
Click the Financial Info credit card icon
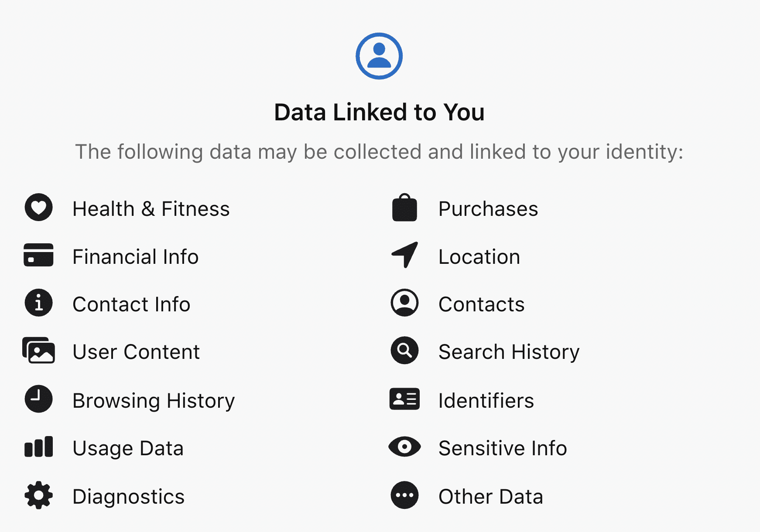click(x=39, y=255)
